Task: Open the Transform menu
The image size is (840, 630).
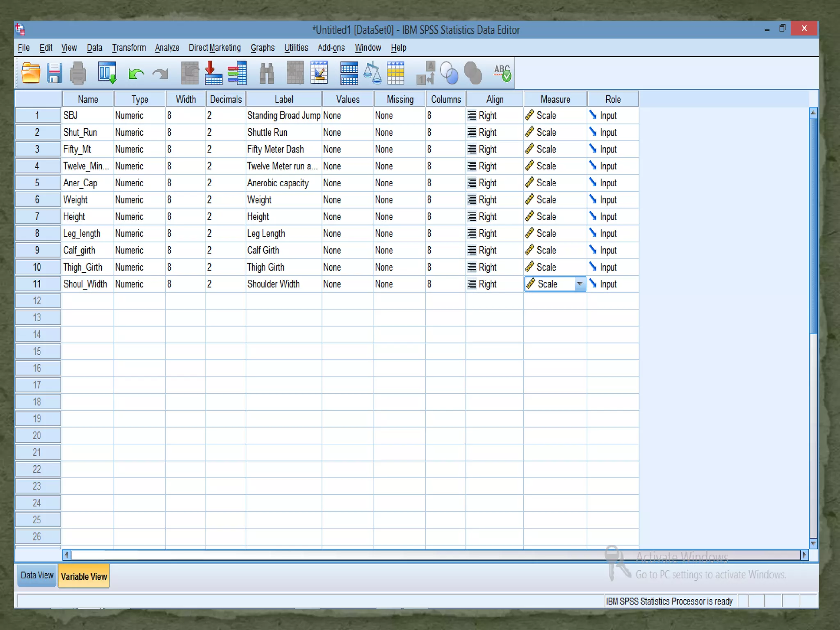Action: [129, 48]
